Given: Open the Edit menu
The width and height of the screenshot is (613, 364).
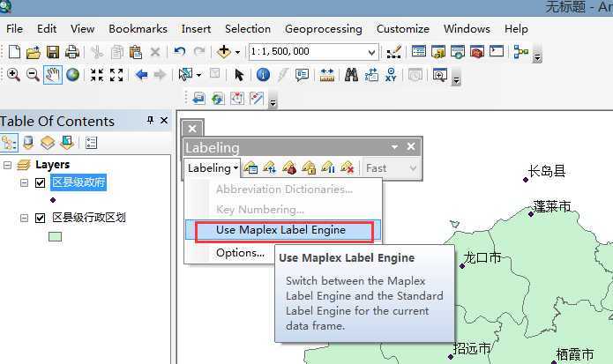Looking at the screenshot, I should pos(47,29).
